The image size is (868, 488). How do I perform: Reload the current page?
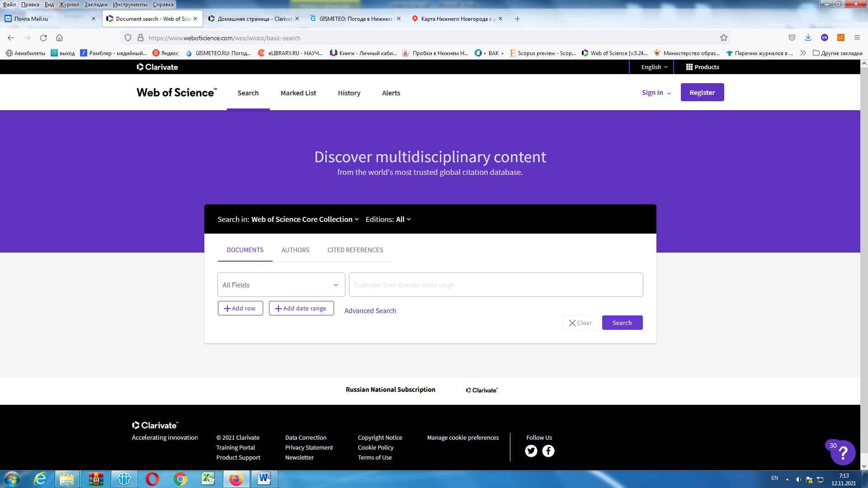43,38
